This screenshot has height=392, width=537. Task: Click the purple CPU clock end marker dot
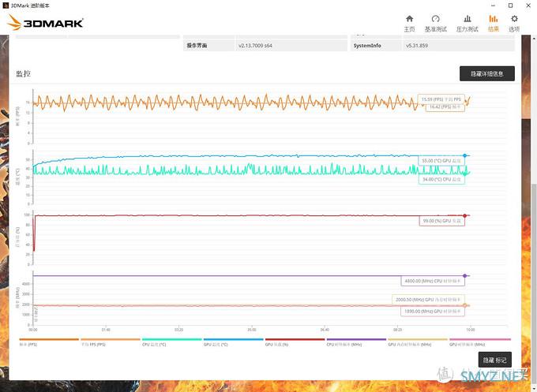pyautogui.click(x=464, y=276)
